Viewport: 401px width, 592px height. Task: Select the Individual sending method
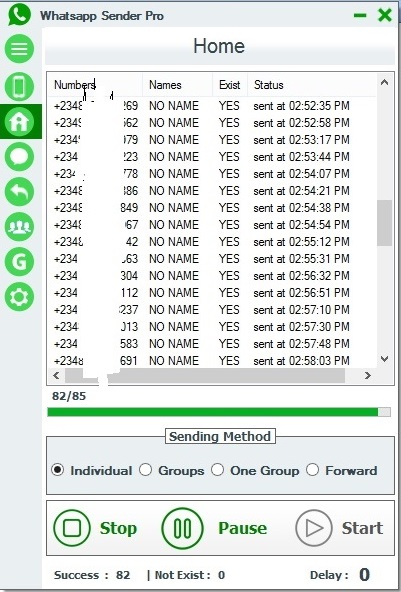(92, 470)
